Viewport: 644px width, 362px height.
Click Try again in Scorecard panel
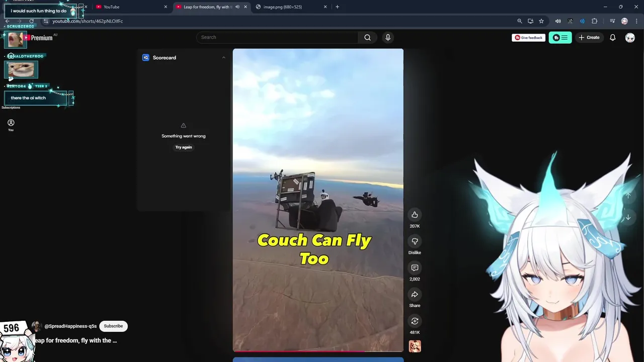(184, 147)
